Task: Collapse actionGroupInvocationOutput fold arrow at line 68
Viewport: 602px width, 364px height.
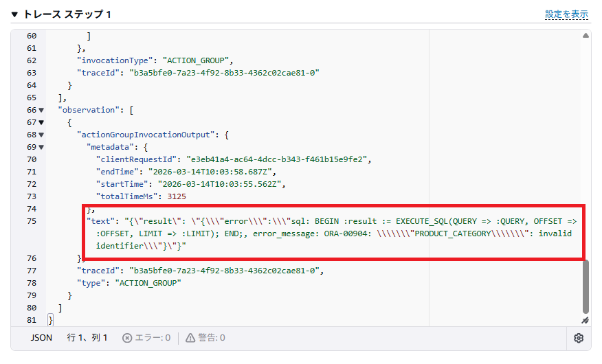Action: click(x=41, y=135)
